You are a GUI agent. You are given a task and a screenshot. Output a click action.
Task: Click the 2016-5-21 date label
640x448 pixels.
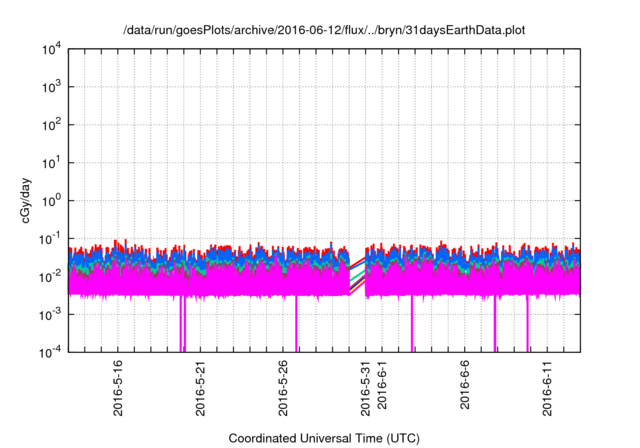coord(200,388)
